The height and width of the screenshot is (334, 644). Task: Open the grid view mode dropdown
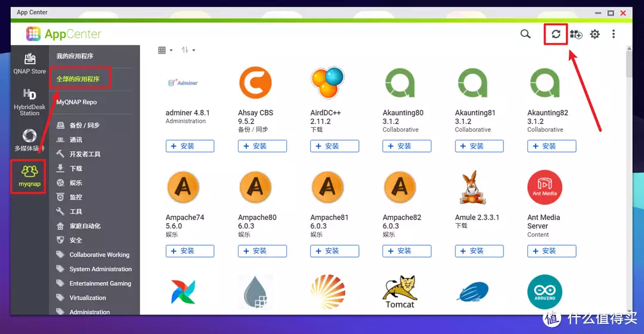click(165, 50)
